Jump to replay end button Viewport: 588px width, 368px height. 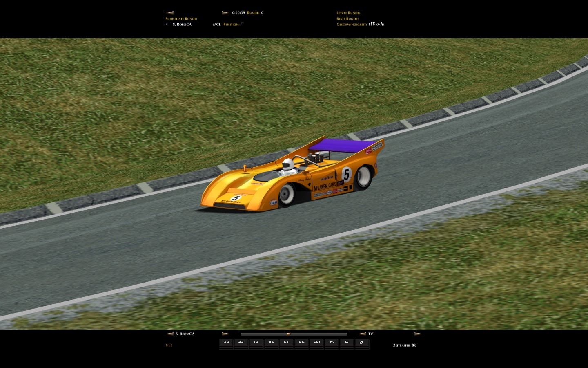coord(316,343)
